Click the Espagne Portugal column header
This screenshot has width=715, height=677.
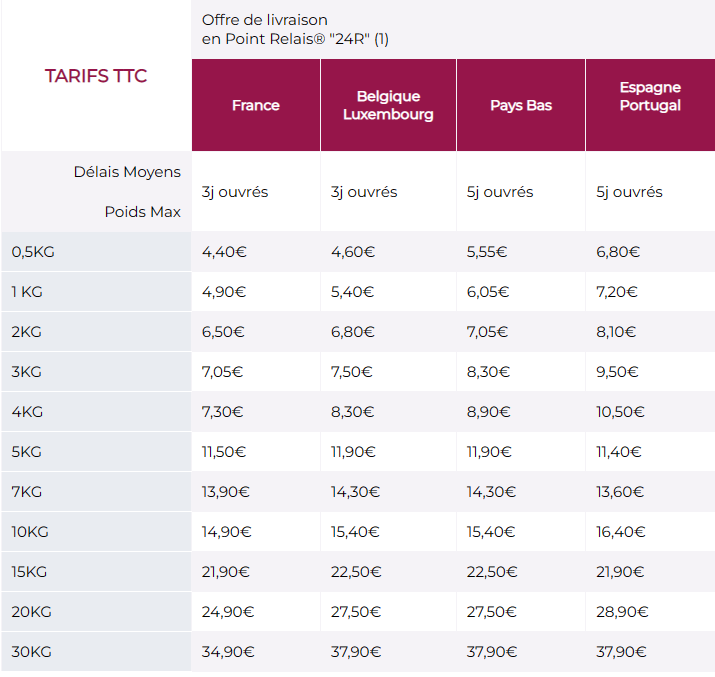(650, 97)
